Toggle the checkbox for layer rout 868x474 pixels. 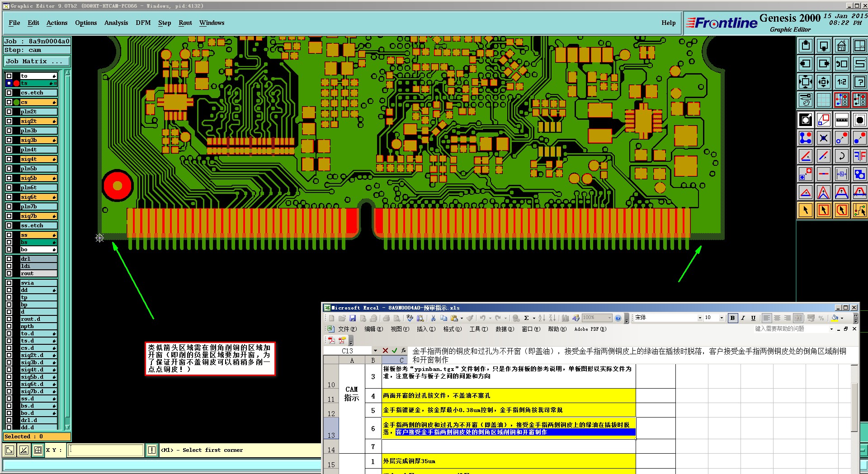[9, 273]
